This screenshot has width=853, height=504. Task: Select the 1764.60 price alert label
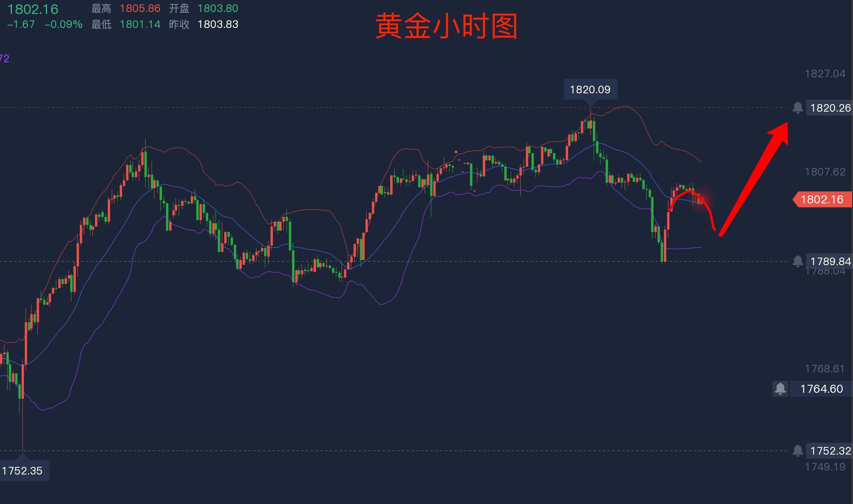click(x=821, y=389)
